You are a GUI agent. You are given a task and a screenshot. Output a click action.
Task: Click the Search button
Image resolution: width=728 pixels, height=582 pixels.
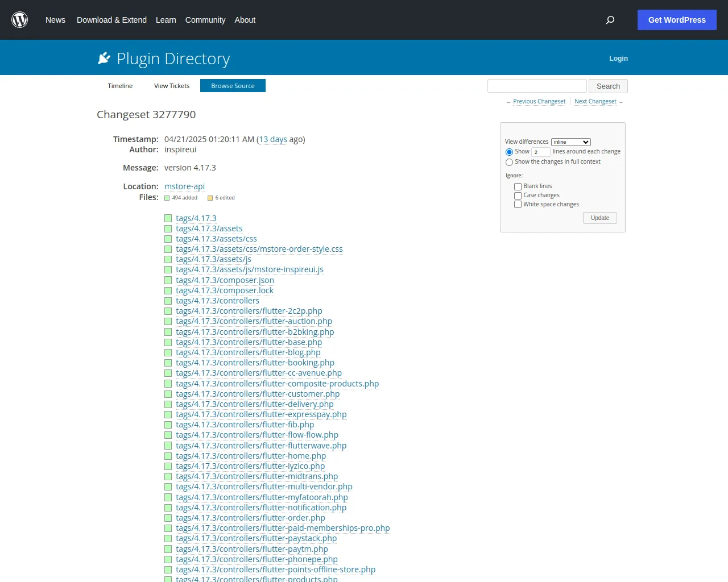pyautogui.click(x=608, y=86)
